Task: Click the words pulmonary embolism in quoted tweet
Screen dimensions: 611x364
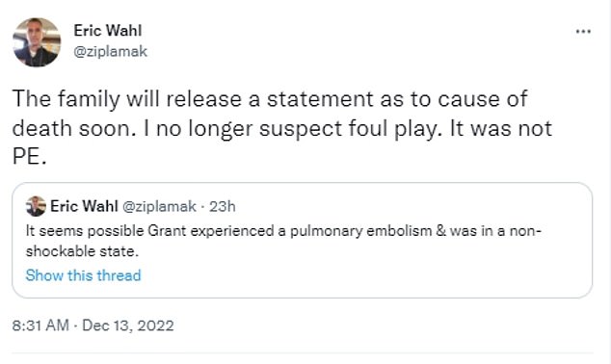Action: (360, 231)
